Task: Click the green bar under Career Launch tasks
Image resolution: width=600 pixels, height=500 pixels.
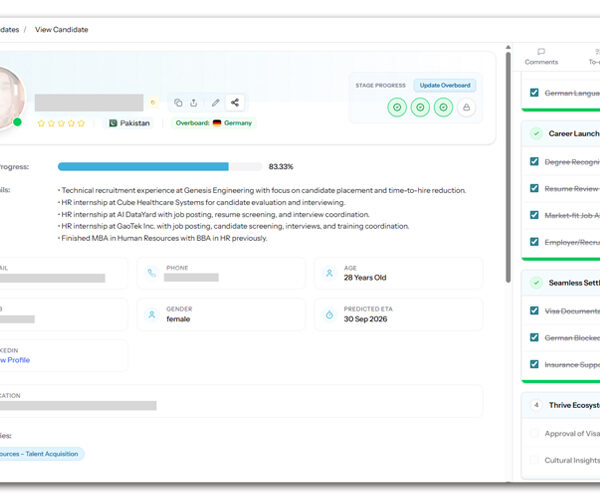Action: click(561, 259)
